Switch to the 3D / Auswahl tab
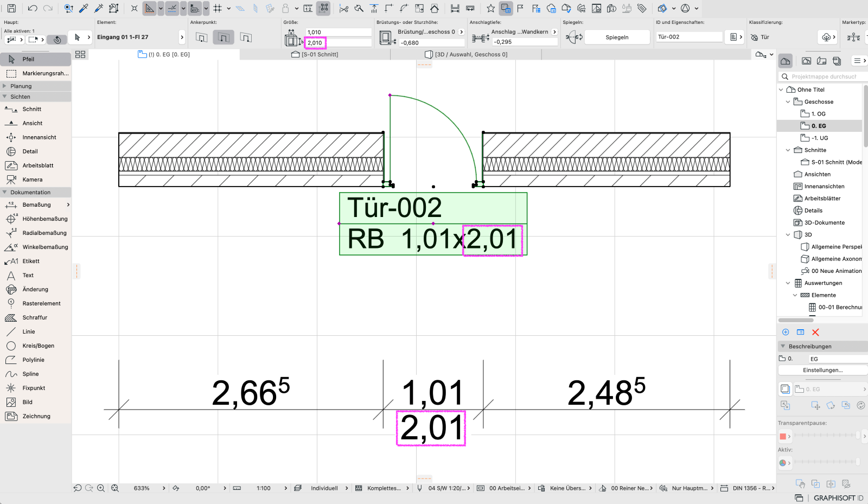The width and height of the screenshot is (868, 504). click(466, 54)
